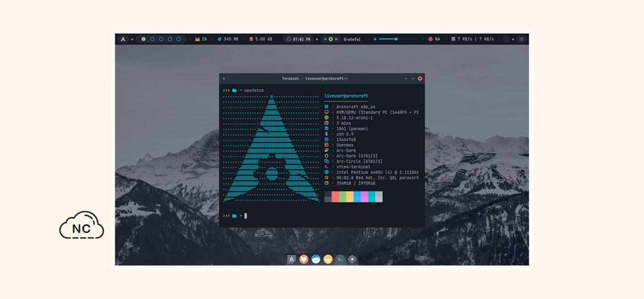Viewport: 644px width, 299px height.
Task: Open the blue round app in the dock
Action: pos(316,259)
